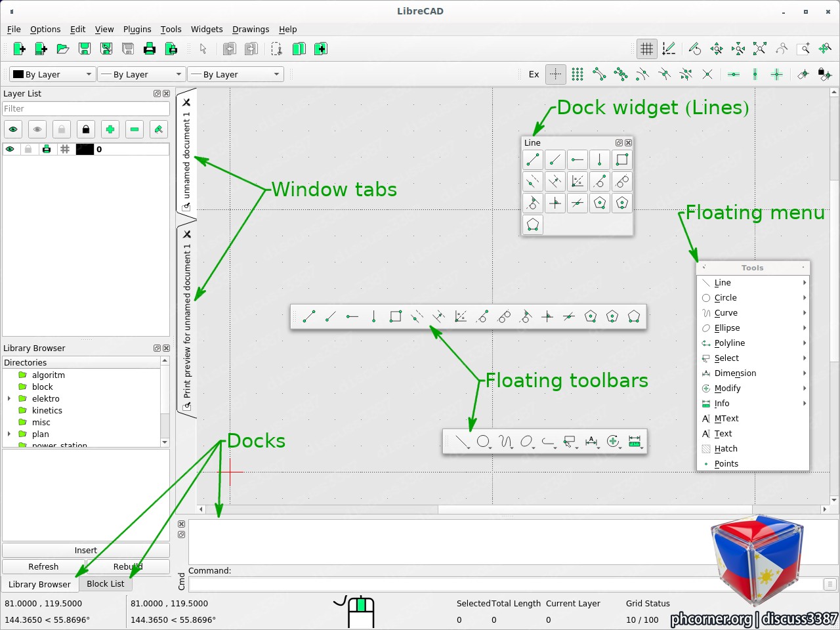Click the black color swatch of layer 0
840x630 pixels.
pos(85,149)
